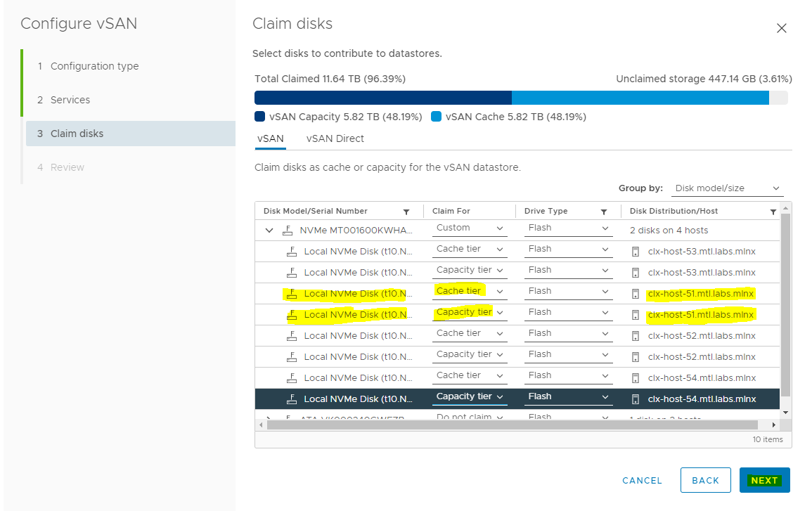Click disk icon of clx-host-54 Capacity tier row
Image resolution: width=812 pixels, height=511 pixels.
pos(292,399)
